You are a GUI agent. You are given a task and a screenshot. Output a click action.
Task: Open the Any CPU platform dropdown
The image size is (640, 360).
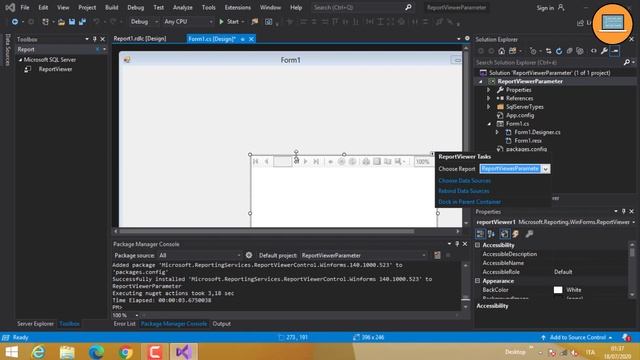pyautogui.click(x=188, y=22)
